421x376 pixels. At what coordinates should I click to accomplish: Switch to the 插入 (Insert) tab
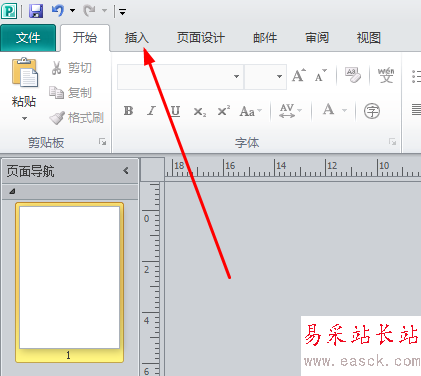click(137, 38)
